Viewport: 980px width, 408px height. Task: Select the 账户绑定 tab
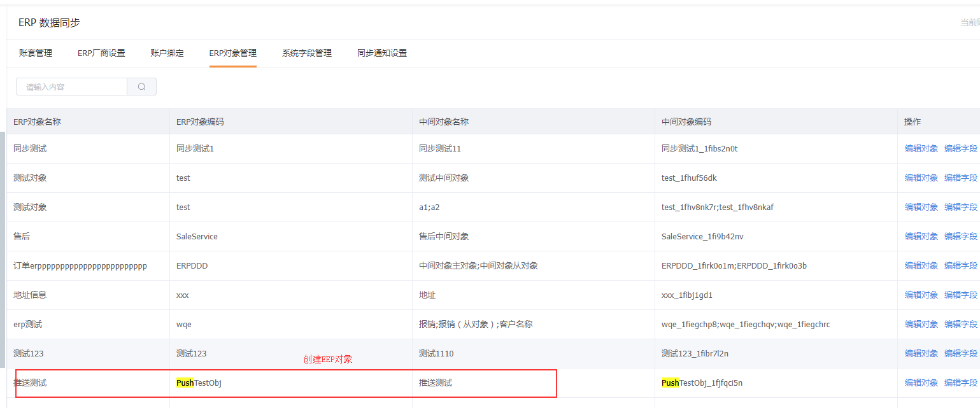[x=167, y=53]
